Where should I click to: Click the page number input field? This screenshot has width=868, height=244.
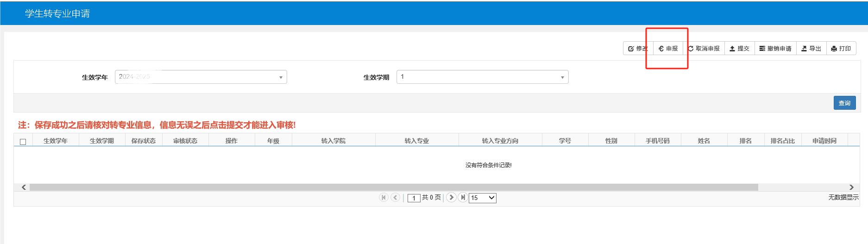[414, 198]
